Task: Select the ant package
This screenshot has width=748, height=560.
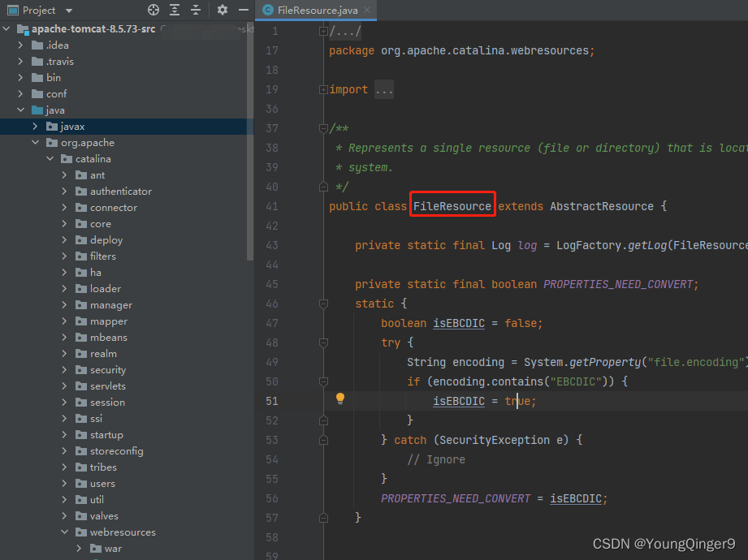Action: click(x=97, y=175)
